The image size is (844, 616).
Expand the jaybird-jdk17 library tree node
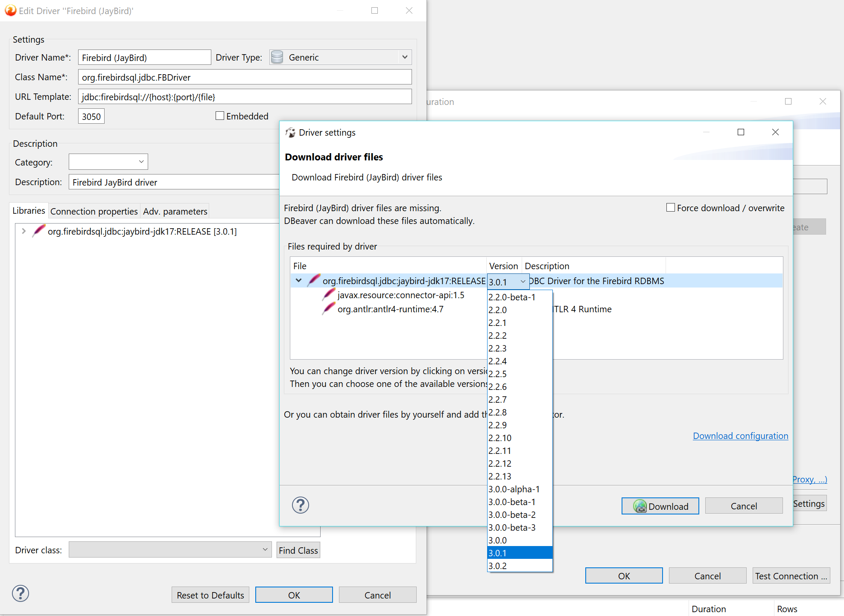(24, 231)
